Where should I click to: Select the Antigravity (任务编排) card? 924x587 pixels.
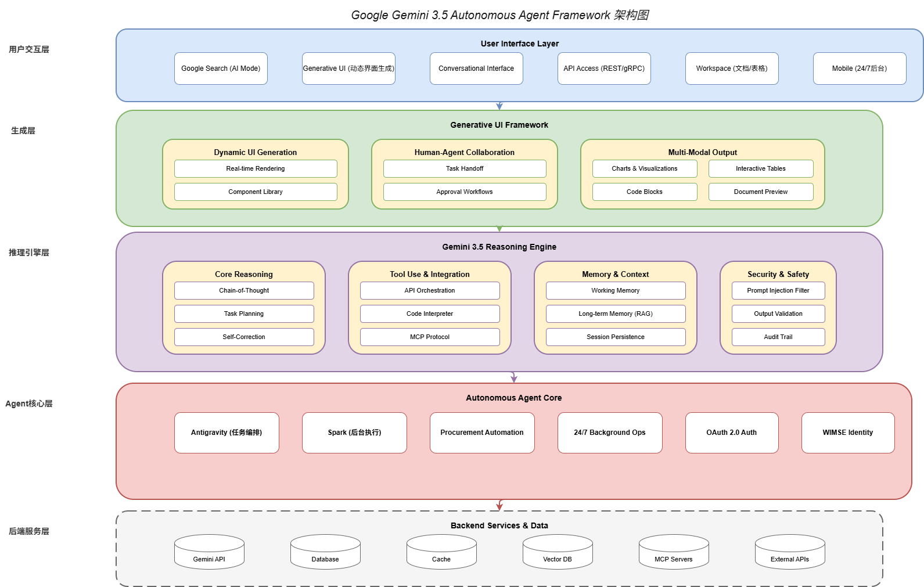point(226,433)
